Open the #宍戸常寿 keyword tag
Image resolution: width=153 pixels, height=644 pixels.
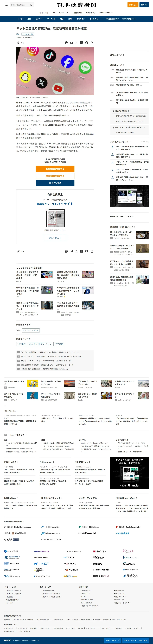click(x=59, y=344)
